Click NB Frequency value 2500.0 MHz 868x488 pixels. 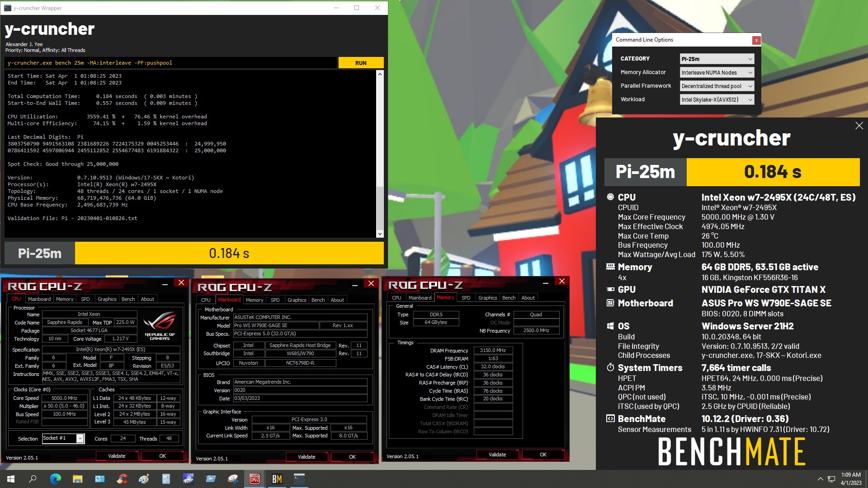tap(536, 330)
